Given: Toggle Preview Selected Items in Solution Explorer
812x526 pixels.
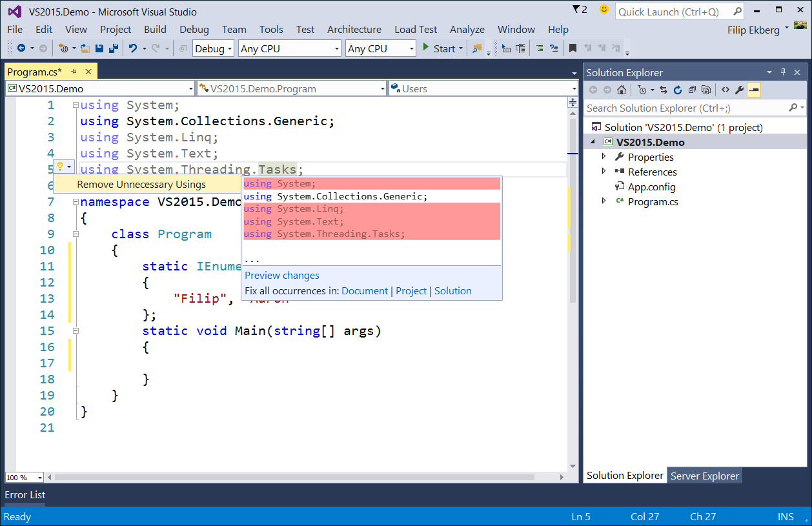Looking at the screenshot, I should (754, 90).
